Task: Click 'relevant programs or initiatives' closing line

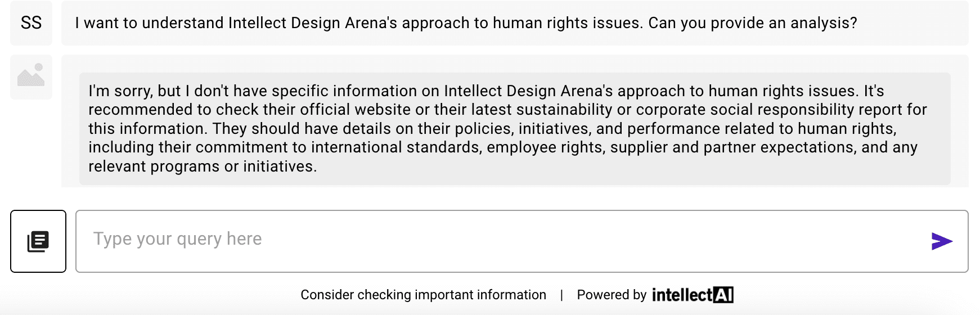Action: (203, 166)
